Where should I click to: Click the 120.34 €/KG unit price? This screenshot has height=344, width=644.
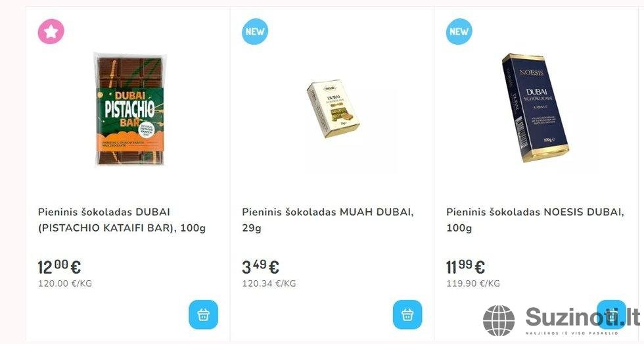coord(269,283)
